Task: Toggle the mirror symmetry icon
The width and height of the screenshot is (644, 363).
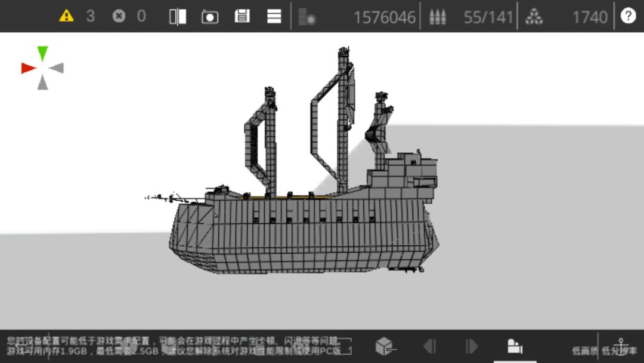Action: 178,17
